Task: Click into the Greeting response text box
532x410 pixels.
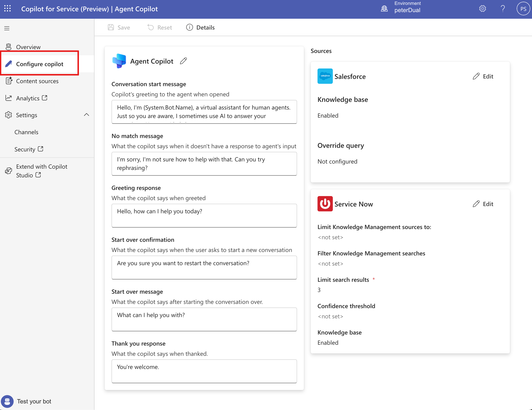Action: pos(204,215)
